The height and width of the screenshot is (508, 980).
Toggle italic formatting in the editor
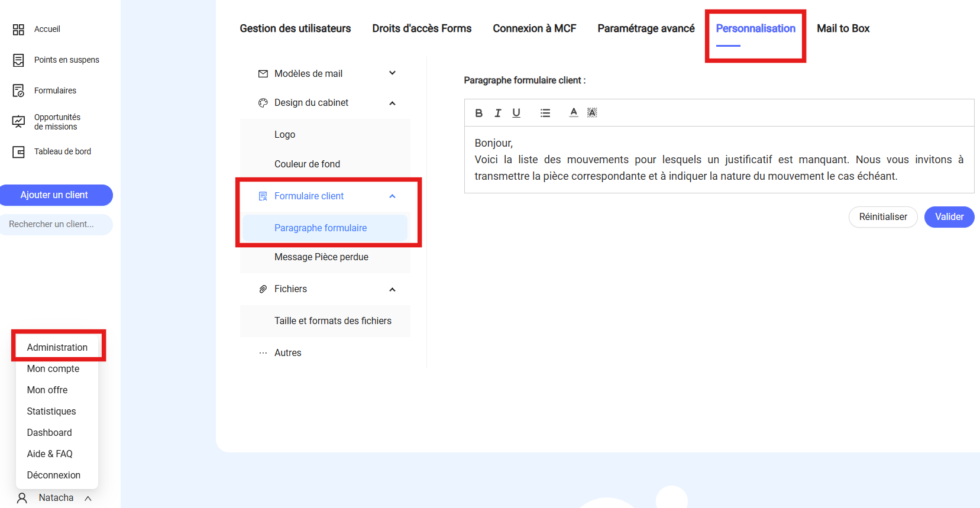click(497, 113)
